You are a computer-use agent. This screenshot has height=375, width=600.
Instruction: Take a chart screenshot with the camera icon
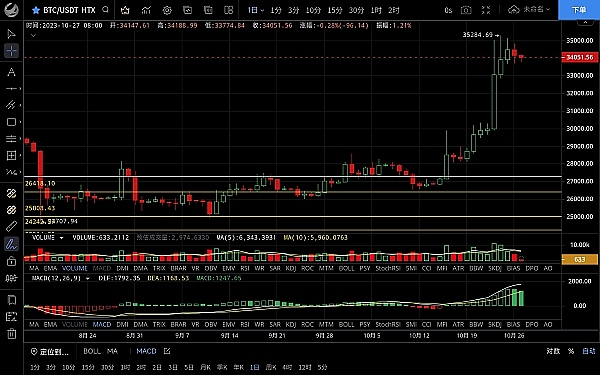pyautogui.click(x=466, y=10)
